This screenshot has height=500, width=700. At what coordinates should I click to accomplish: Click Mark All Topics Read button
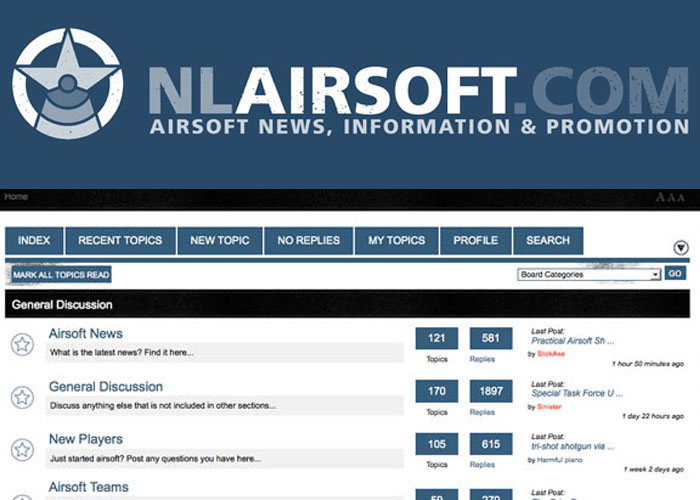pos(61,275)
